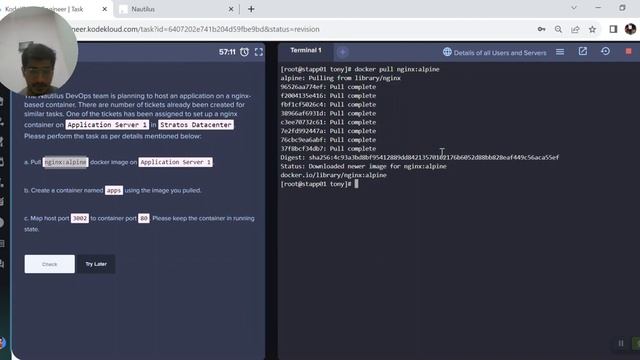Click the task timer clock icon
Image resolution: width=640 pixels, height=360 pixels.
point(244,52)
